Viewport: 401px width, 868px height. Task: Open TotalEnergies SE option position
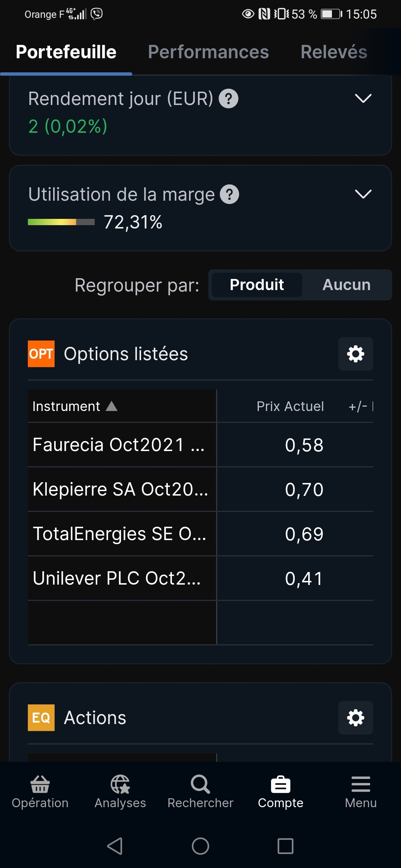(119, 534)
